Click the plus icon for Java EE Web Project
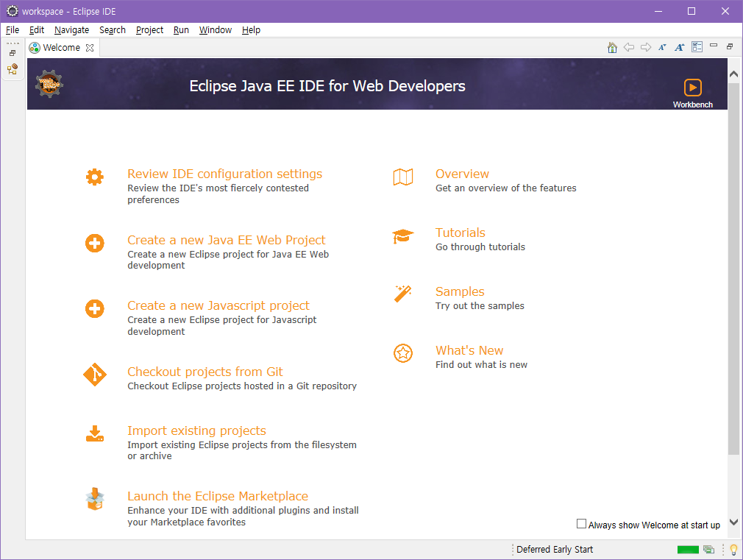The image size is (743, 560). (x=95, y=244)
